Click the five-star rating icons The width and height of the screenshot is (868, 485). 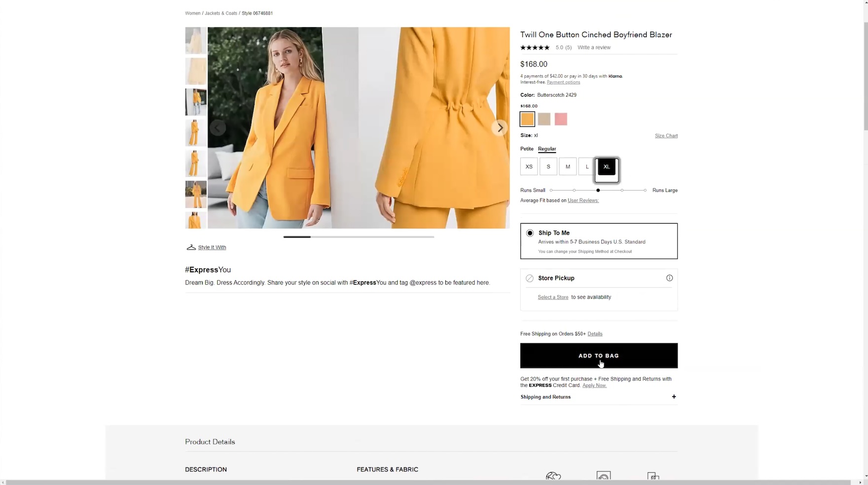pos(535,48)
